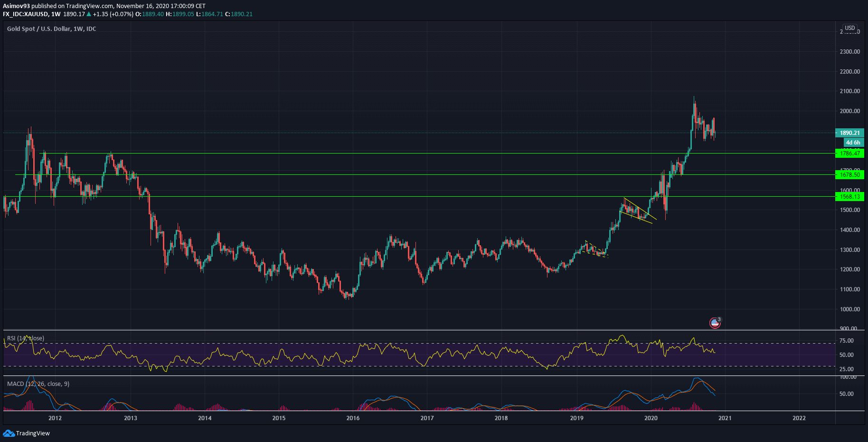Click the countdown timer label 4d 6h

853,143
